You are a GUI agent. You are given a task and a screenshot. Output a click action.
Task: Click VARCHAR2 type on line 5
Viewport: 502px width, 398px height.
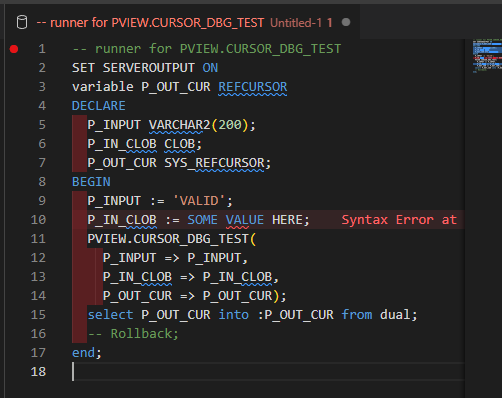[x=179, y=125]
